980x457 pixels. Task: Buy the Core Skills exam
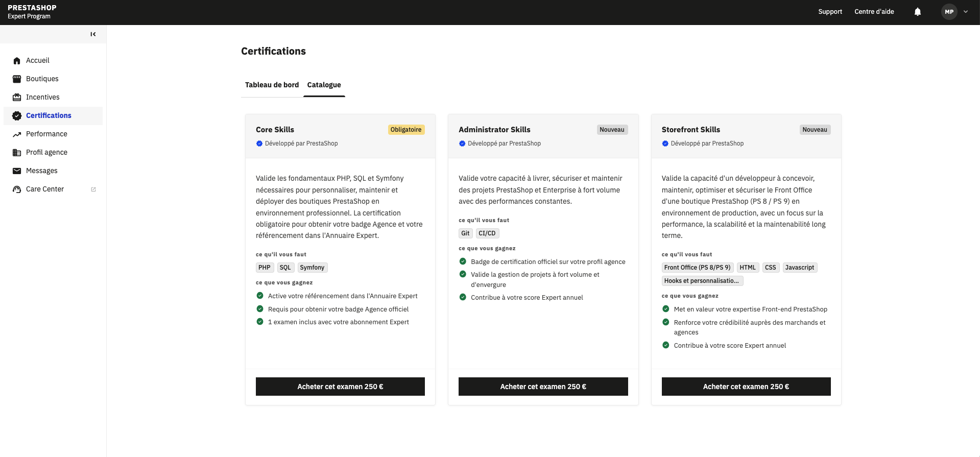click(340, 387)
